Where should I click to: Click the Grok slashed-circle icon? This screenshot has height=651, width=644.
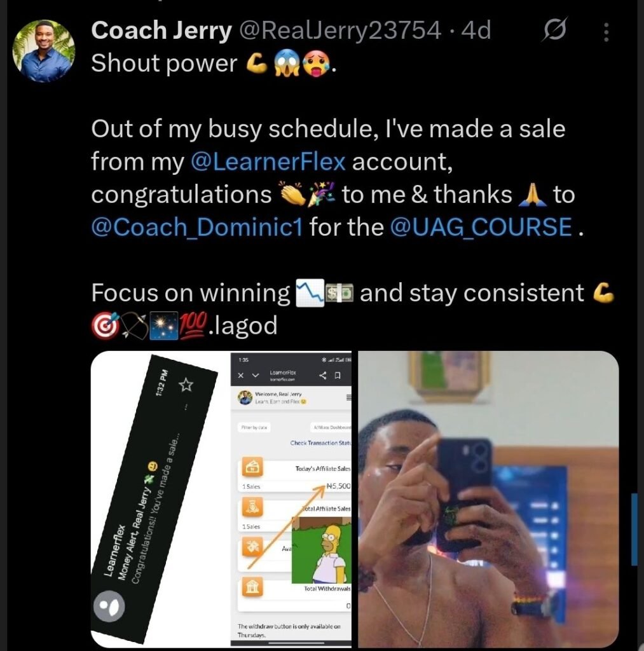[556, 31]
